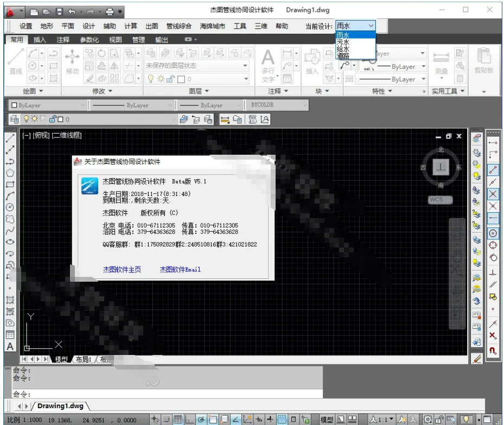
Task: Open the Clipboard (剪贴板) panel
Action: 484,61
